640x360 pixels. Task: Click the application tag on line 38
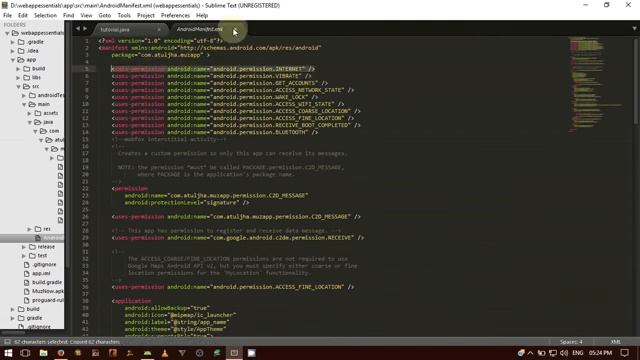131,301
